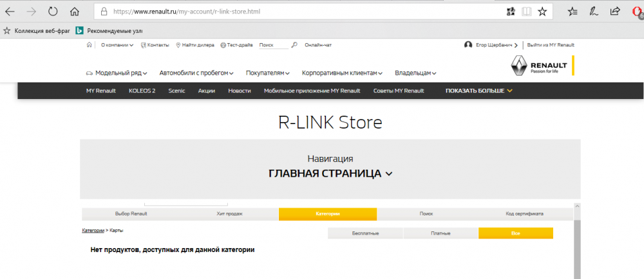Expand Корпоративным клиентам menu
Screen dimensions: 644x279
[342, 73]
